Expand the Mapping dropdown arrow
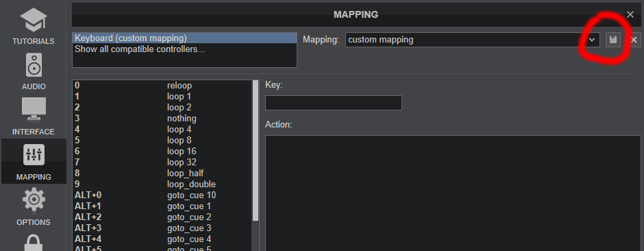The width and height of the screenshot is (644, 251). coord(592,40)
